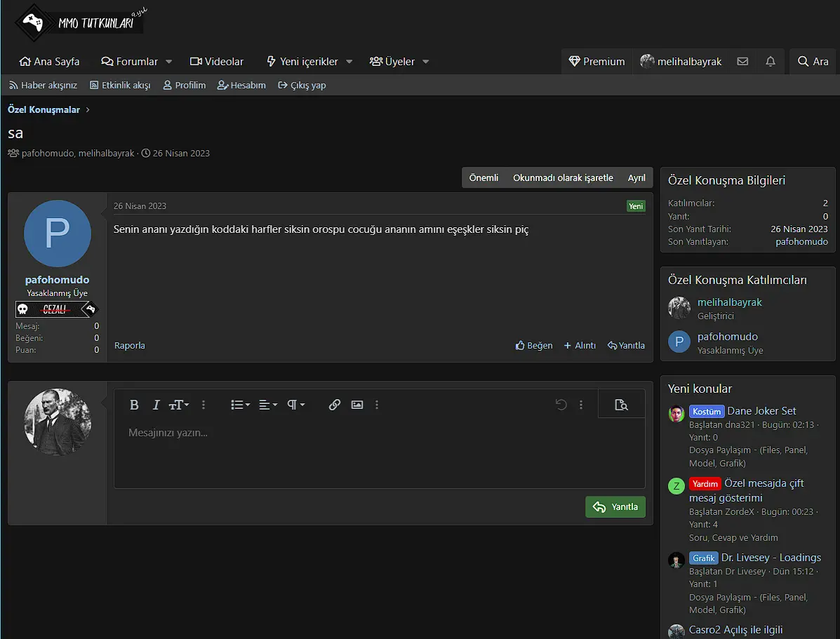This screenshot has height=639, width=840.
Task: Click the Raporla link on message
Action: pyautogui.click(x=130, y=345)
